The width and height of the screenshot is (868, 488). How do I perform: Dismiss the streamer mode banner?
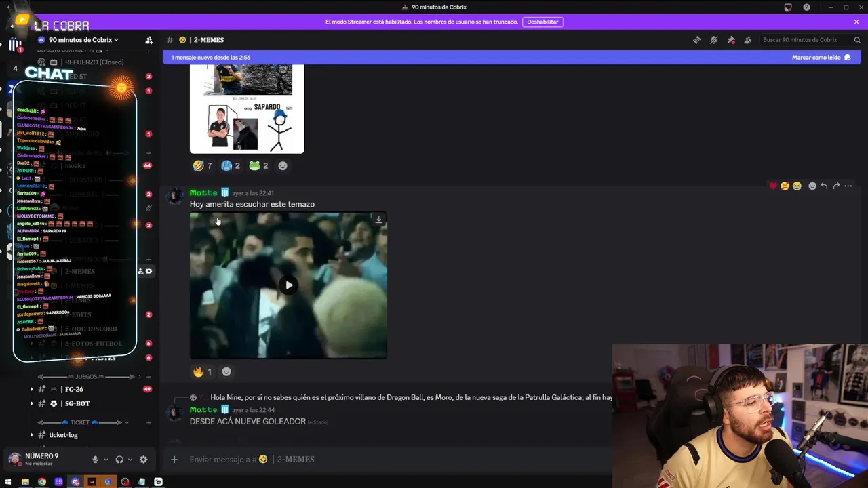pos(856,22)
